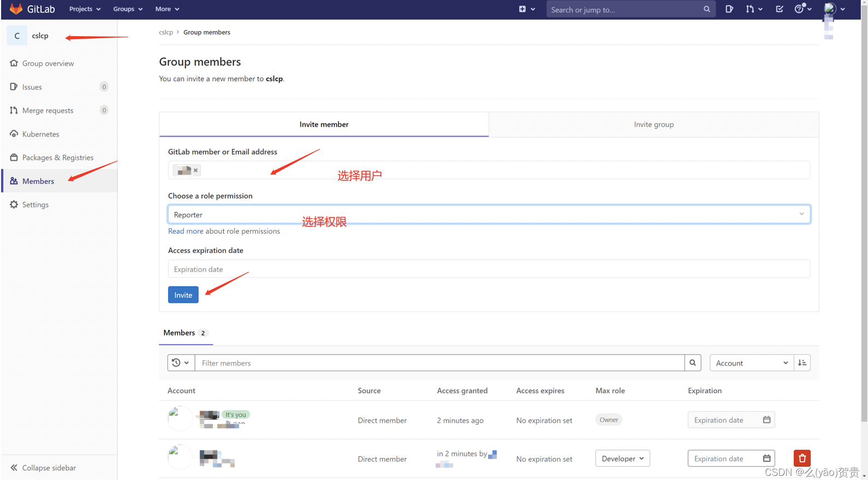Open the More menu
The image size is (868, 483).
[x=167, y=9]
